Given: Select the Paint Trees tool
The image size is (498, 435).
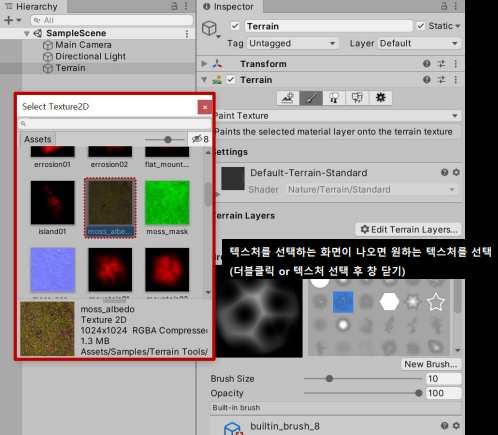Looking at the screenshot, I should [334, 98].
